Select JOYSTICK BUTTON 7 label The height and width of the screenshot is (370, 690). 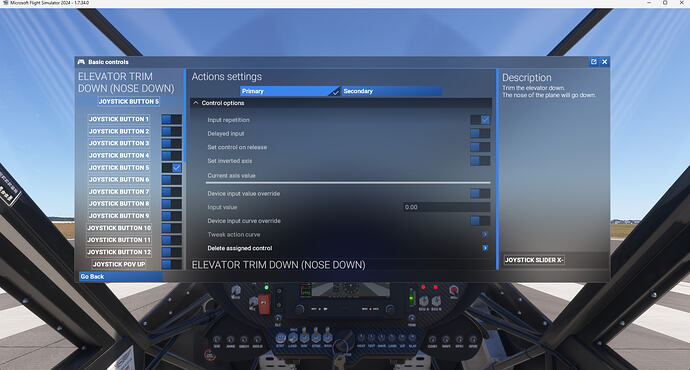pos(119,192)
